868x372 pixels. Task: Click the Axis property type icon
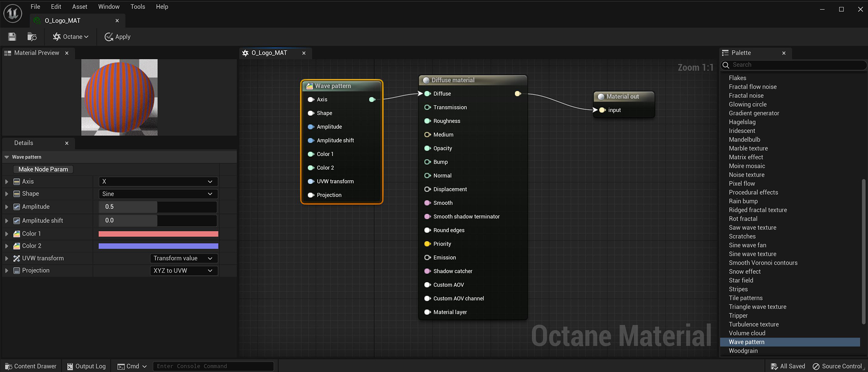click(16, 182)
